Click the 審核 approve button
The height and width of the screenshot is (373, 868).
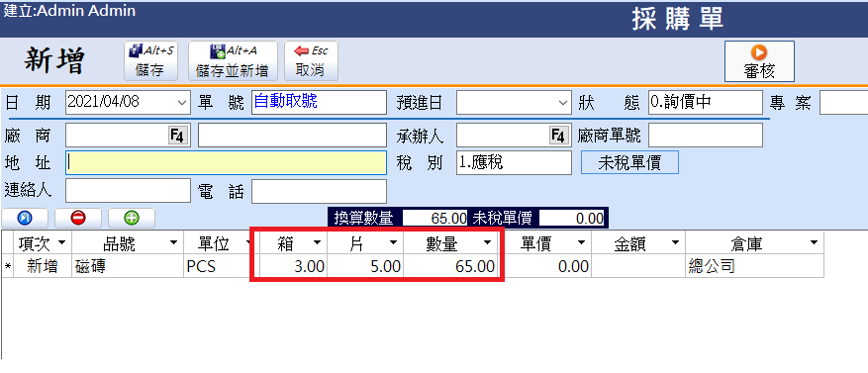click(x=759, y=61)
